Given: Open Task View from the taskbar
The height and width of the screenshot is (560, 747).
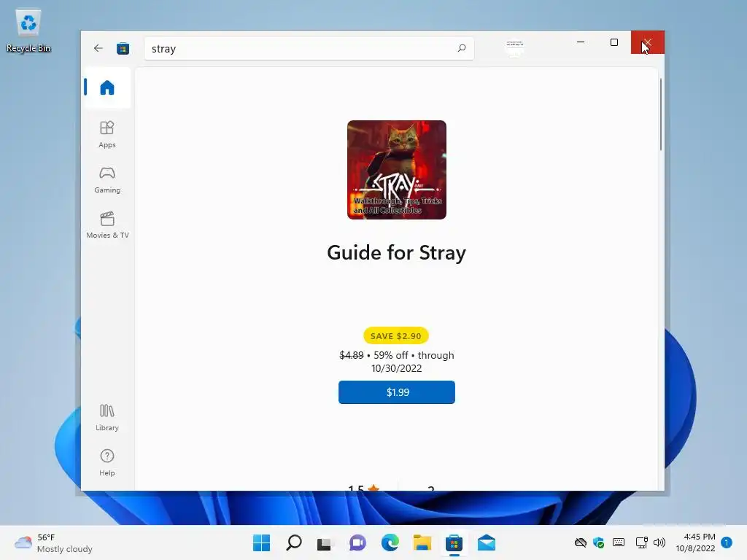Looking at the screenshot, I should tap(325, 542).
